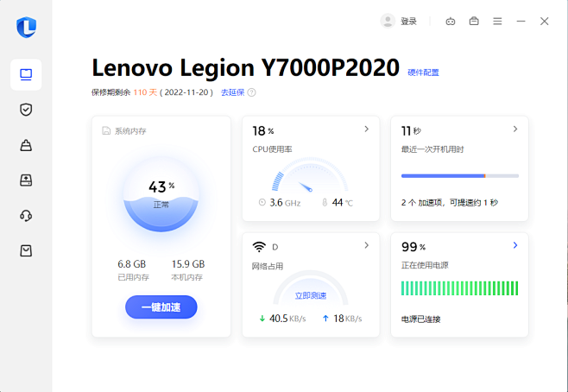Open the 硬件配置 hardware configuration link

tap(423, 73)
